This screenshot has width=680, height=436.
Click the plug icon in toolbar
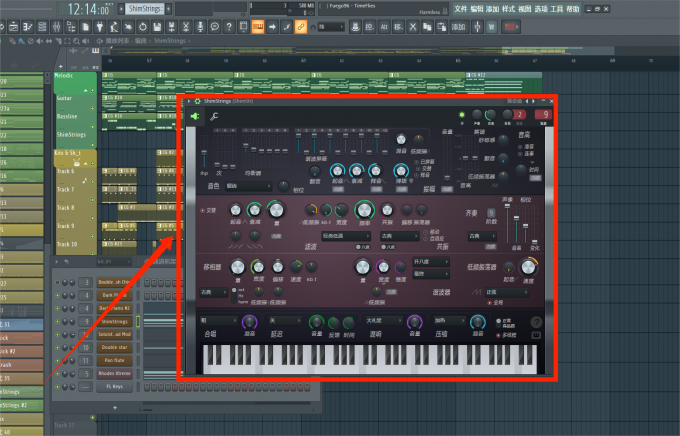point(100,27)
